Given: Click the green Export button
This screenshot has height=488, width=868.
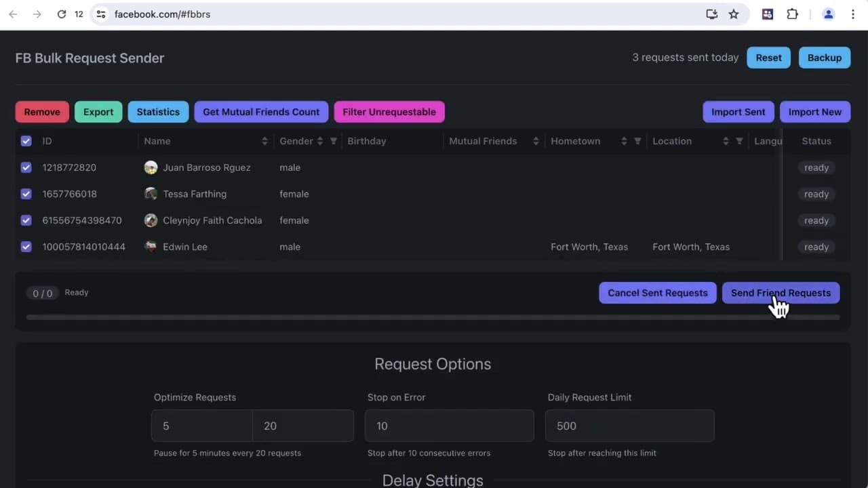Looking at the screenshot, I should [98, 112].
